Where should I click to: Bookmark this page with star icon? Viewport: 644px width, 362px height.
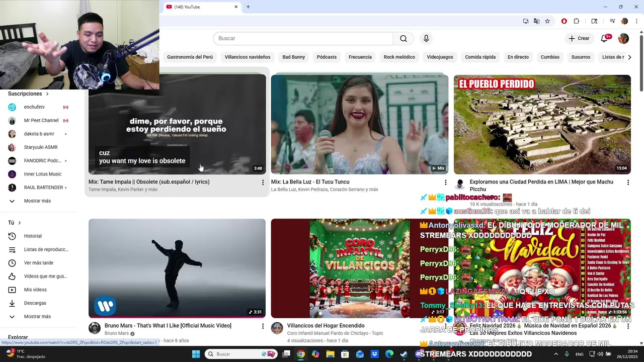(547, 21)
